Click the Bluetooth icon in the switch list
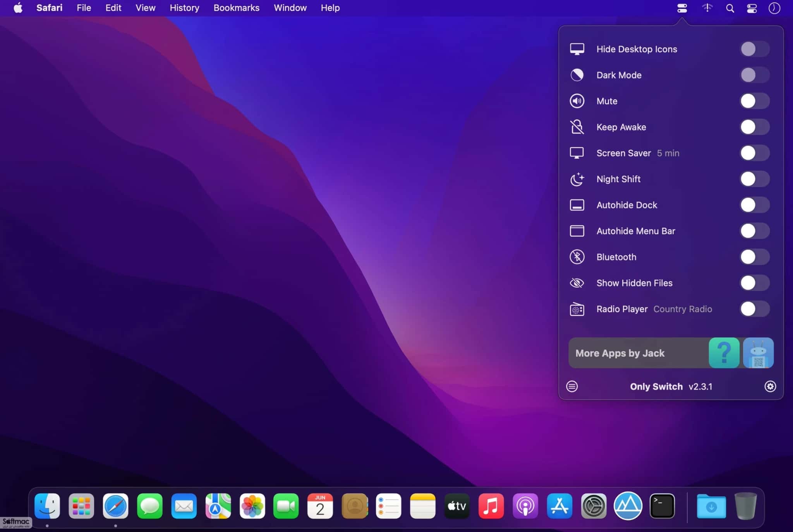Viewport: 793px width, 532px height. tap(577, 257)
